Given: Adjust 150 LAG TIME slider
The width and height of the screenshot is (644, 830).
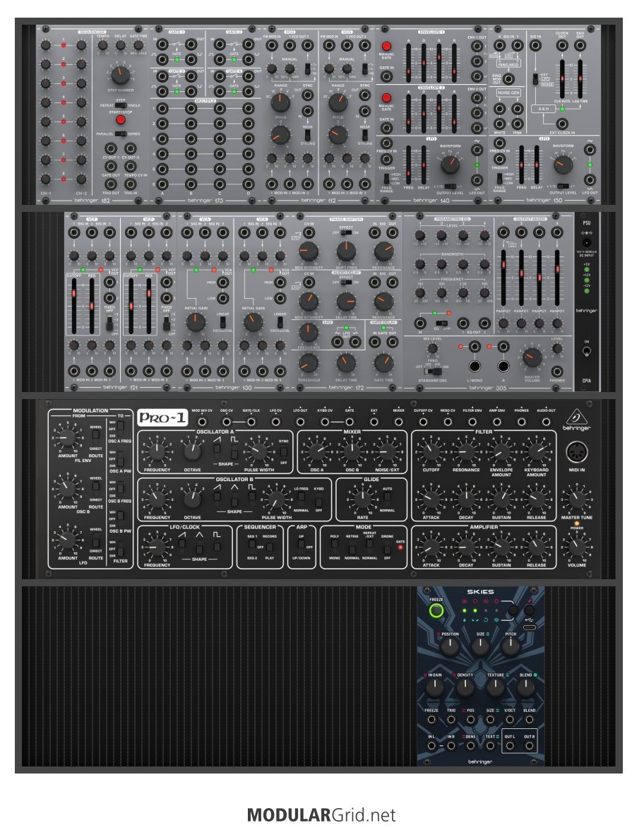Looking at the screenshot, I should pos(580,79).
